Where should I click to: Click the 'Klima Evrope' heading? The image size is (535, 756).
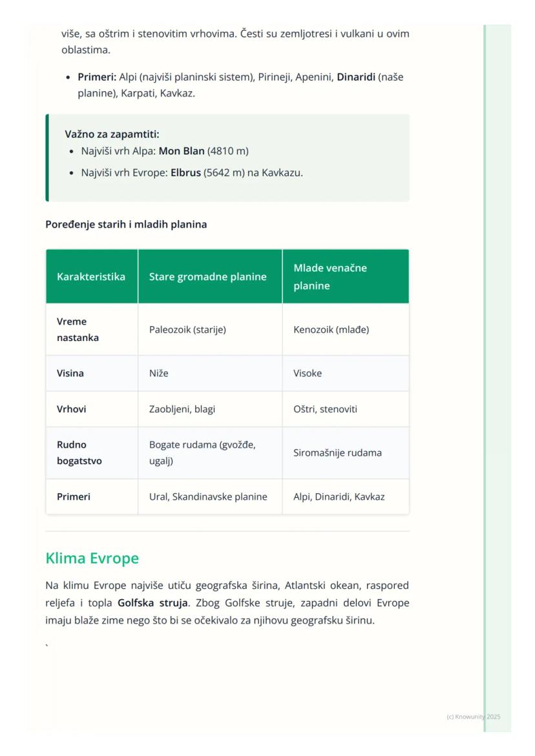click(92, 558)
